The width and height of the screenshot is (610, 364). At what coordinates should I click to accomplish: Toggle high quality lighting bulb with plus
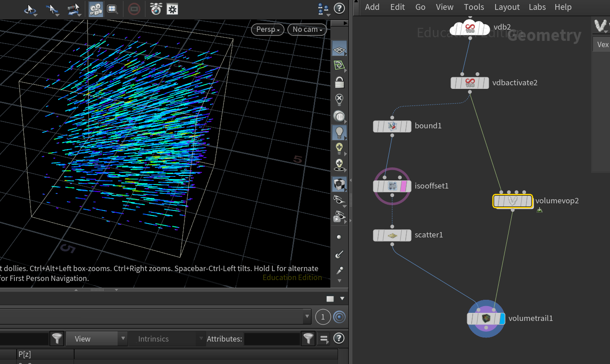339,149
